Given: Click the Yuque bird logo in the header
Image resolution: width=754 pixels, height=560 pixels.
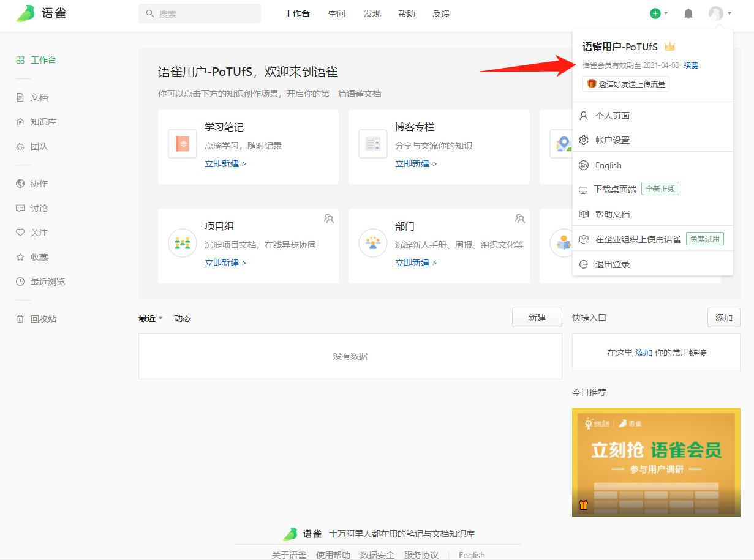Looking at the screenshot, I should pyautogui.click(x=26, y=13).
